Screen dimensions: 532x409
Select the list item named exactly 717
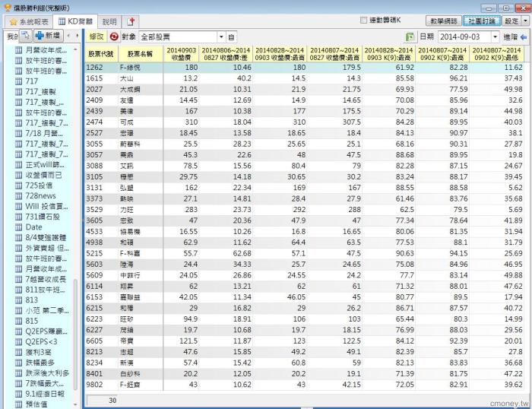[x=32, y=81]
